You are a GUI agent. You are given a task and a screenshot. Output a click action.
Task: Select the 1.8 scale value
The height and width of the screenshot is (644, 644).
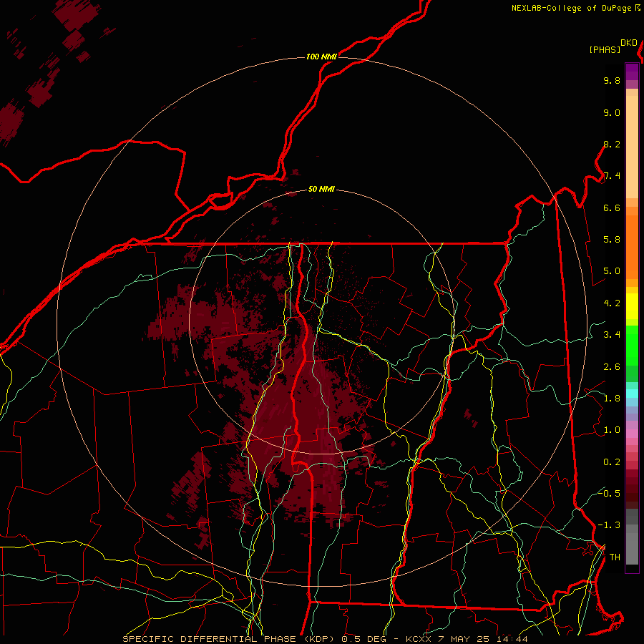[612, 399]
